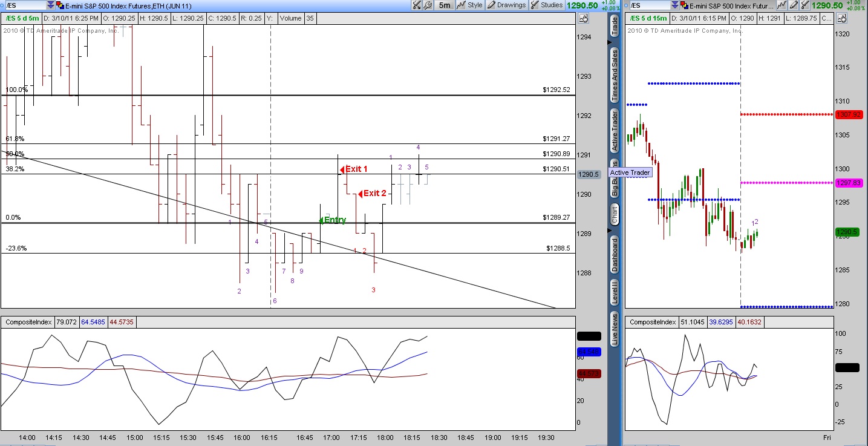Click the pointer hand icon on left chart
The height and width of the screenshot is (446, 868).
coord(583,19)
